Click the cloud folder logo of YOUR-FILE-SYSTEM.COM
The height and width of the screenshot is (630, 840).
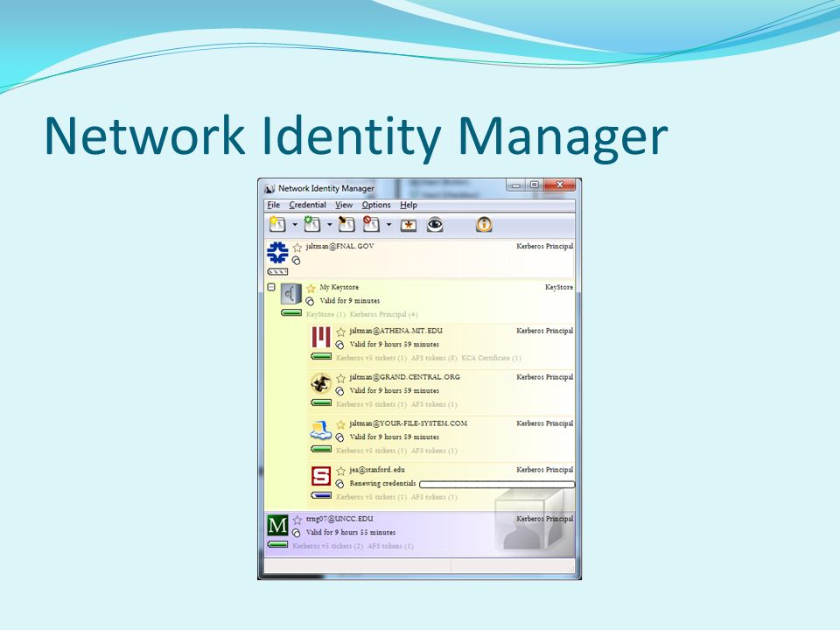[x=321, y=430]
